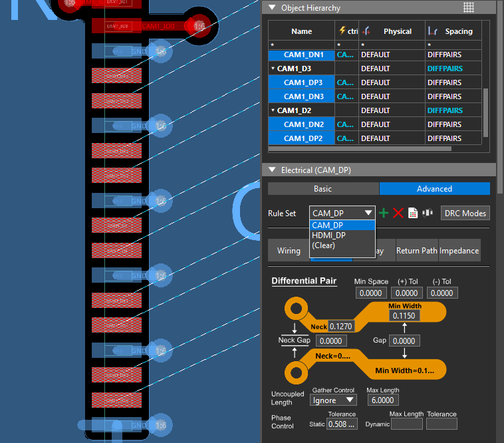Click the green plus add rule set icon
The image size is (504, 443).
point(384,213)
